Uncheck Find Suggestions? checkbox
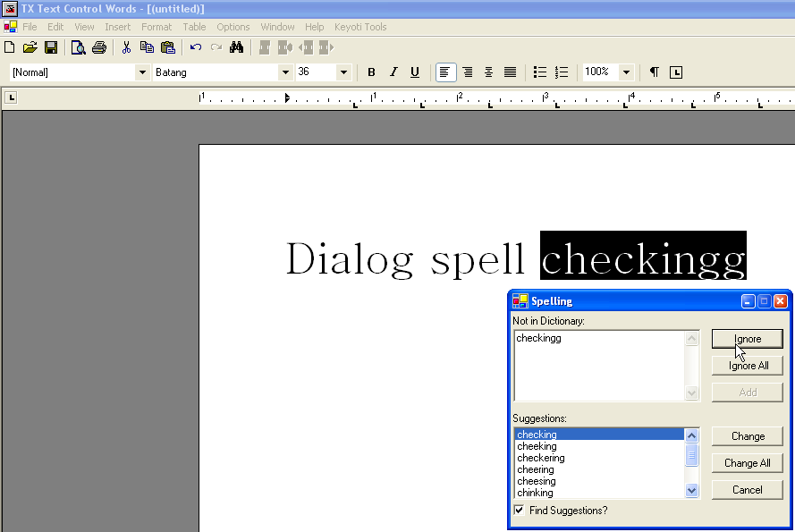 (520, 511)
